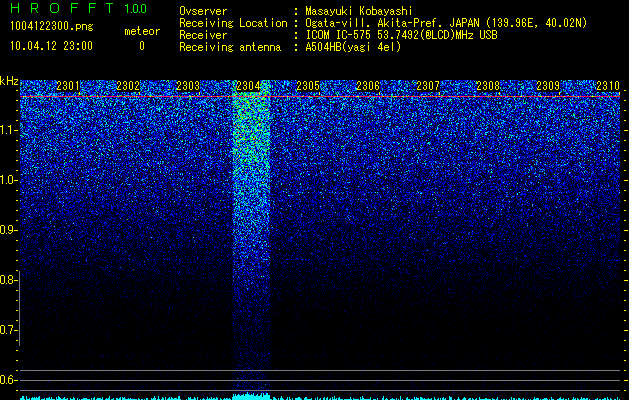Click the 0.9 kHz axis tick
Image resolution: width=629 pixels, height=400 pixels.
click(9, 230)
